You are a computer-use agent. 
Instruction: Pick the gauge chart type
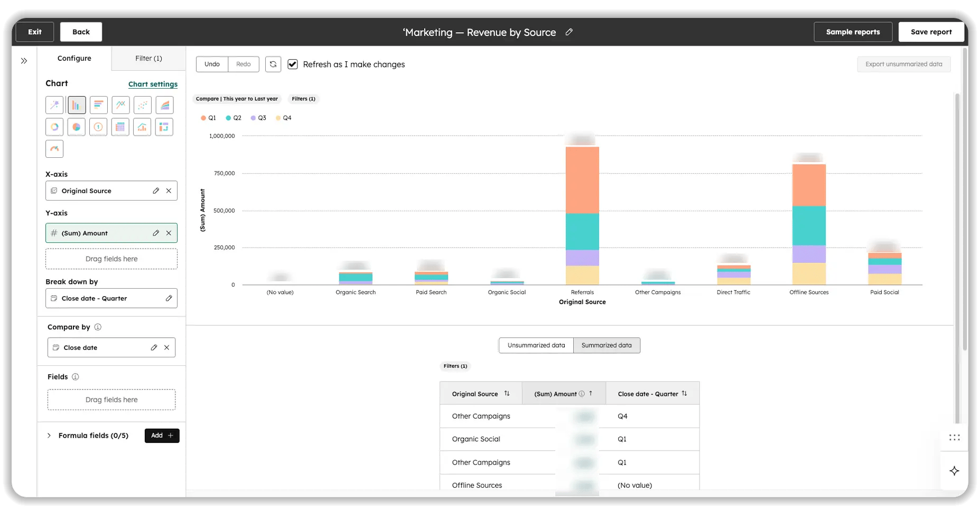pyautogui.click(x=54, y=148)
